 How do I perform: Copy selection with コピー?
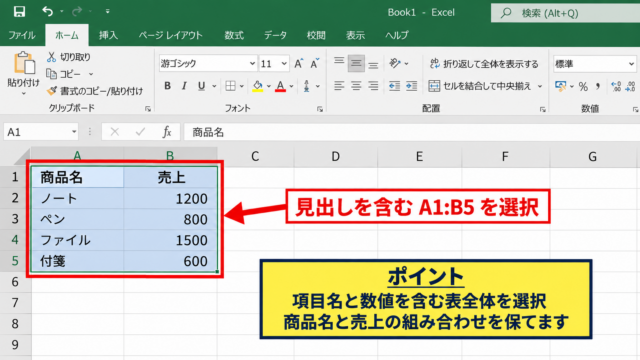[64, 74]
